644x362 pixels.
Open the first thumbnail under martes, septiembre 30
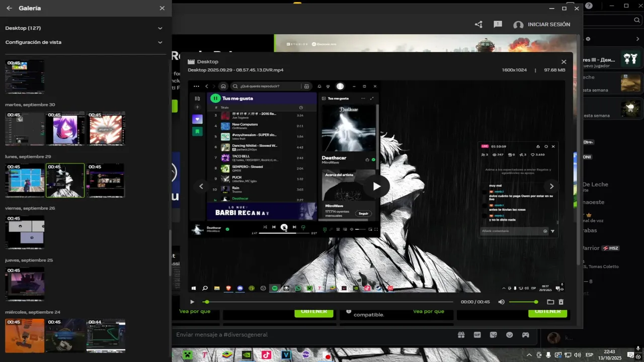(x=25, y=129)
